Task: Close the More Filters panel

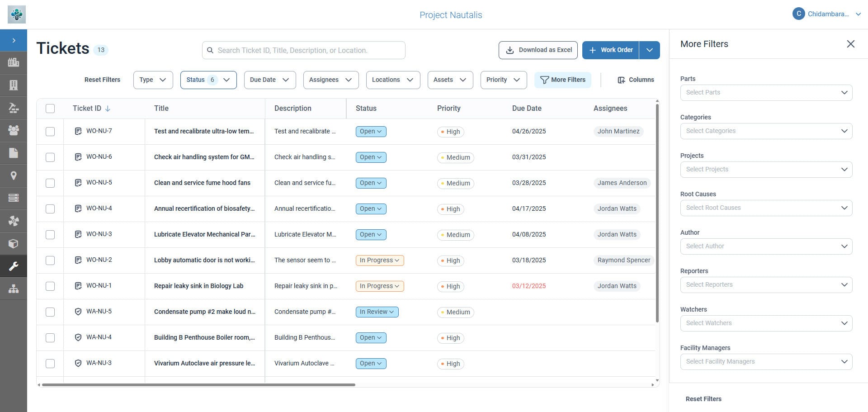Action: 850,44
